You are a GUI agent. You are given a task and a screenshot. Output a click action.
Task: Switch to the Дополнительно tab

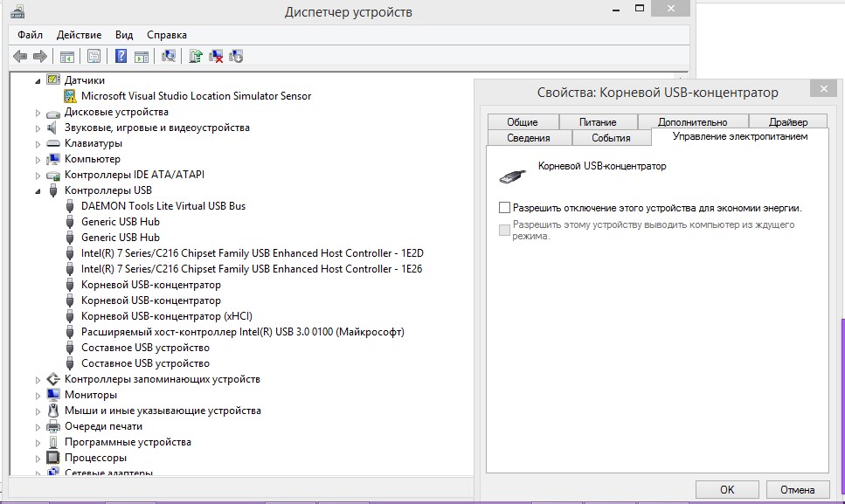(x=692, y=122)
